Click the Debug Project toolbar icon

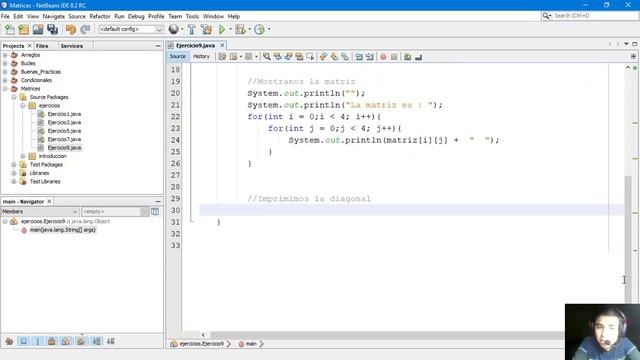click(x=240, y=29)
